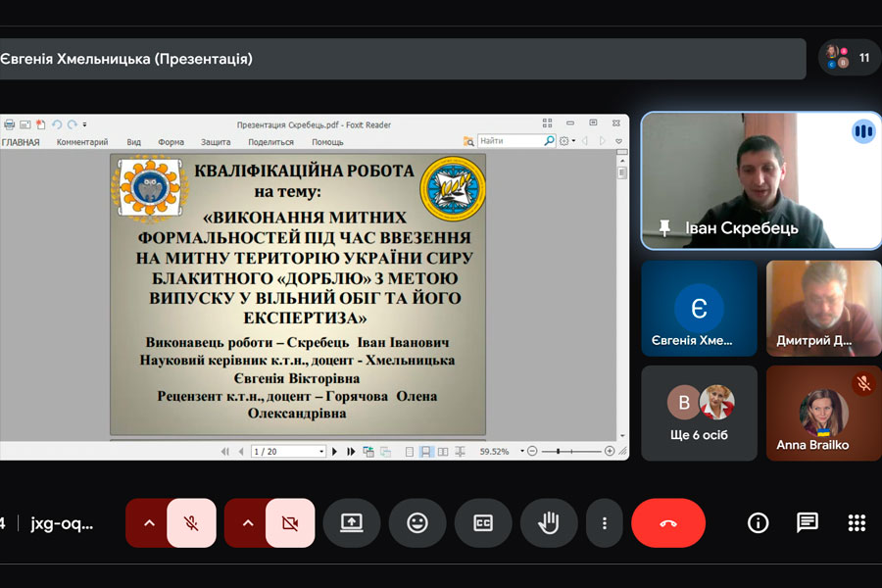
Task: Click the present screen share button
Action: [352, 523]
